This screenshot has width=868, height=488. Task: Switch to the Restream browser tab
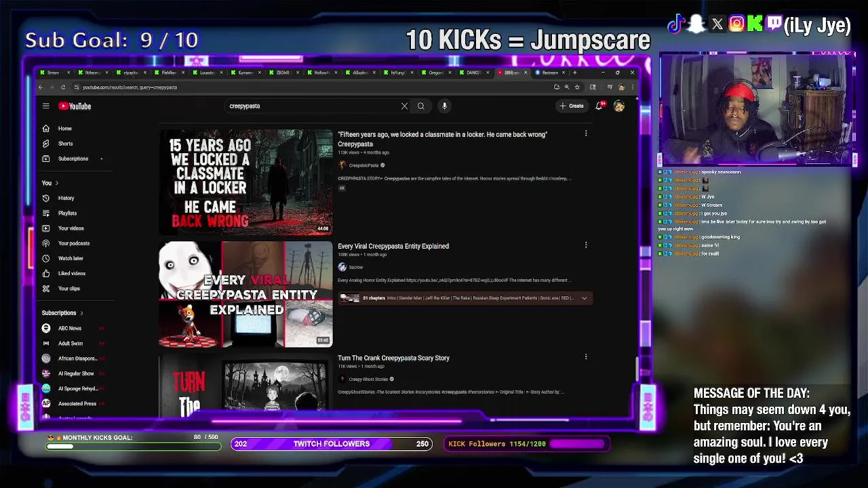click(x=550, y=73)
